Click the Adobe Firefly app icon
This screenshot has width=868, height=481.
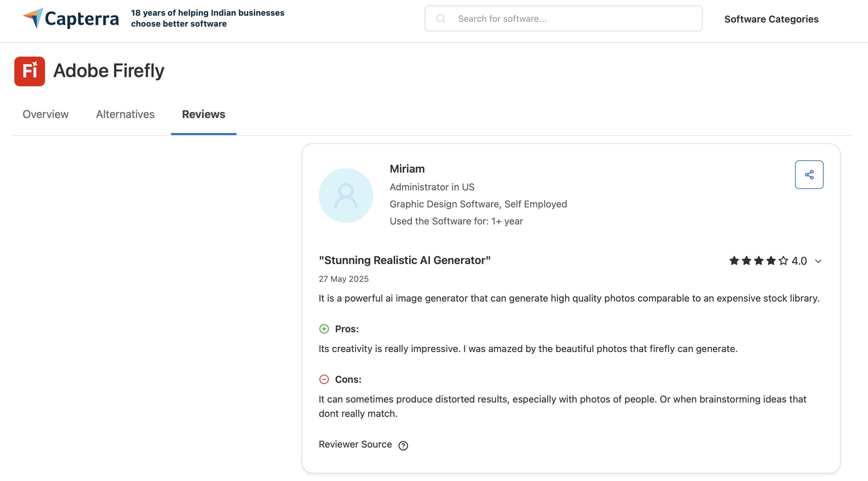[30, 71]
